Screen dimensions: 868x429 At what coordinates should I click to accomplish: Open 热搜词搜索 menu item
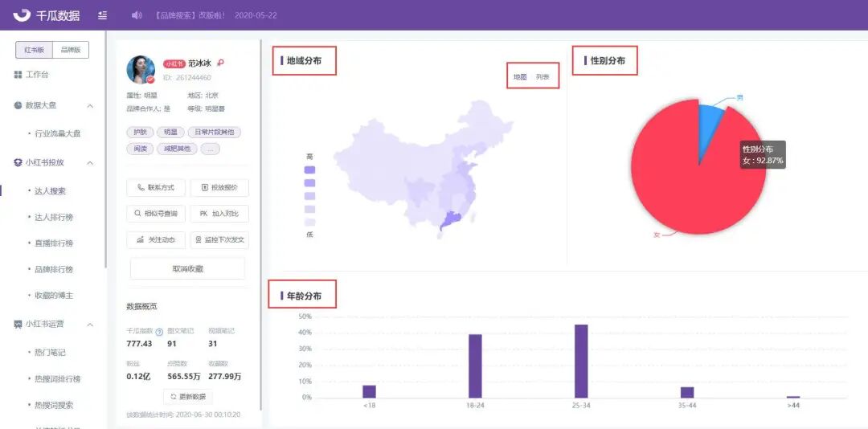(x=54, y=405)
